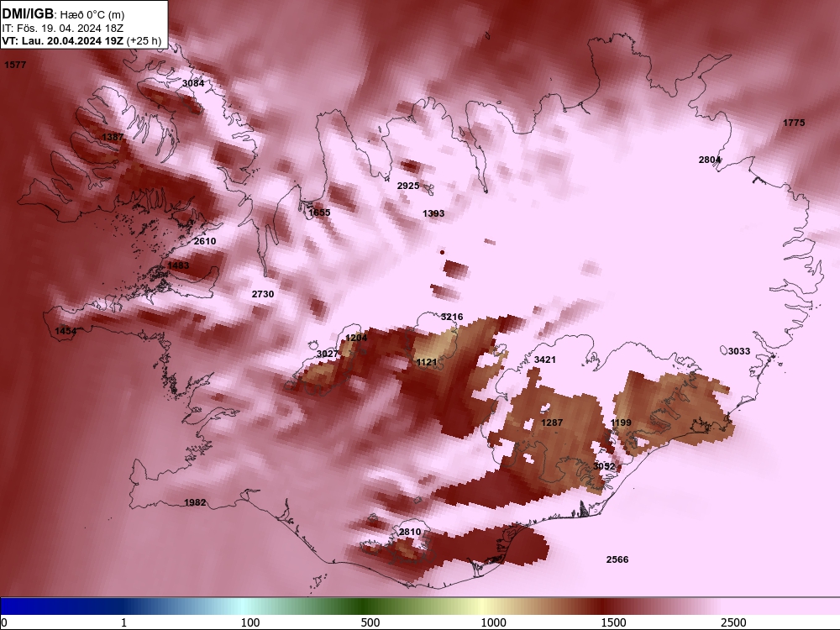The image size is (840, 630).
Task: Click the map value 1483
Action: (x=178, y=265)
